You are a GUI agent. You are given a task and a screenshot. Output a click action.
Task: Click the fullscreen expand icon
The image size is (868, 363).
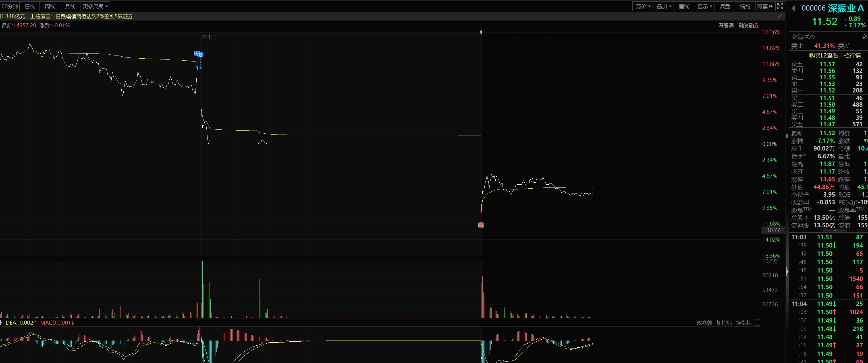pyautogui.click(x=780, y=6)
